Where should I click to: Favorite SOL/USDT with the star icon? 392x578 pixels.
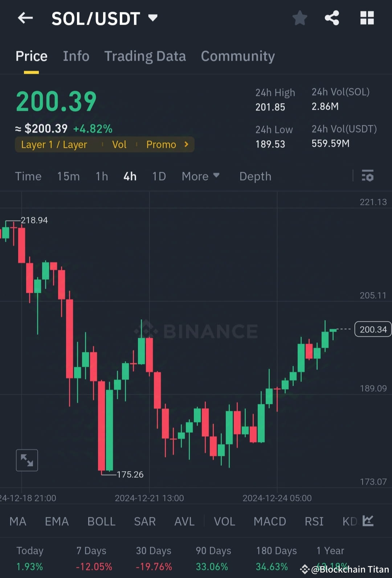click(300, 18)
